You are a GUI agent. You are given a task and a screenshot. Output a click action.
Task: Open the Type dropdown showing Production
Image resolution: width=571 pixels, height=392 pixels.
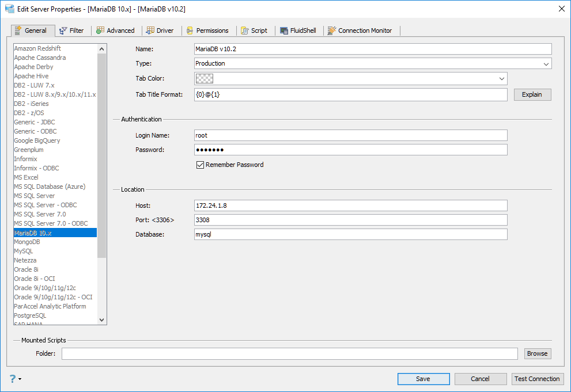point(373,63)
